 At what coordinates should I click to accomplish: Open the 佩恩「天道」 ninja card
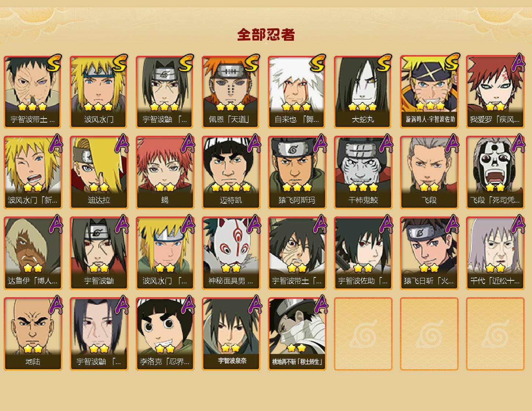[231, 92]
